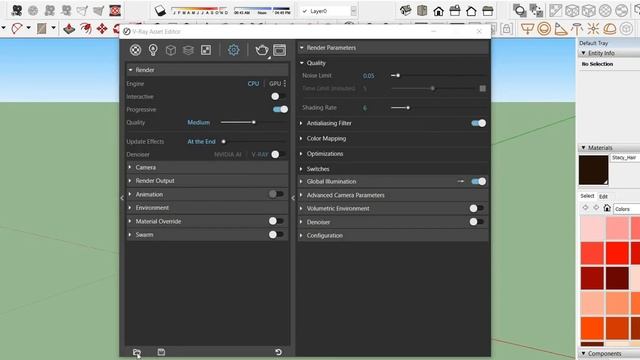Viewport: 640px width, 360px height.
Task: Choose GPU render engine
Action: 275,83
